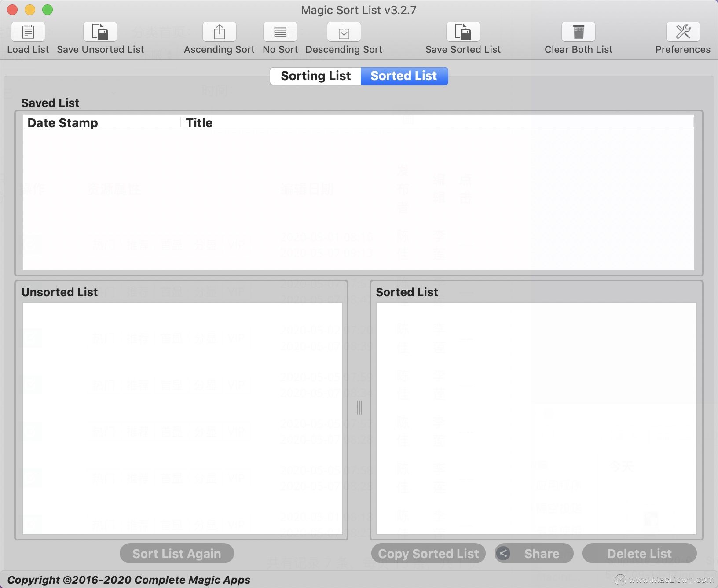Apply Descending Sort from the toolbar

point(344,32)
